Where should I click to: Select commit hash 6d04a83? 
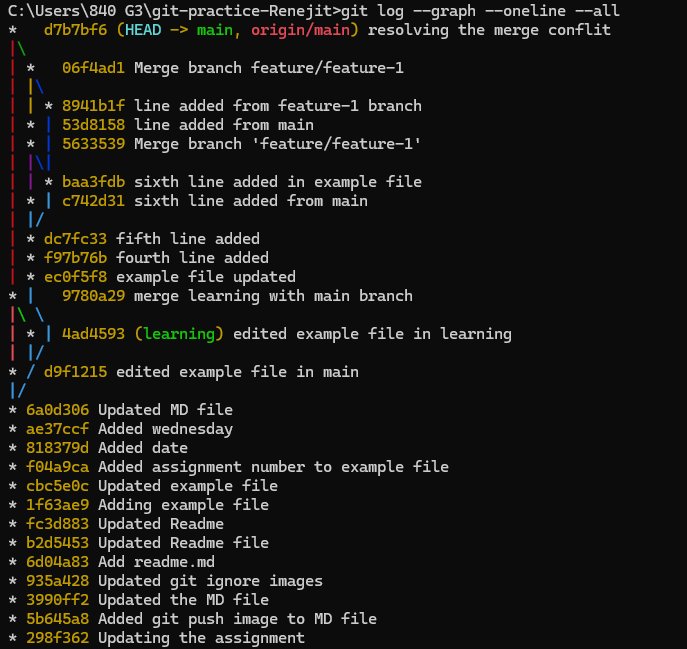[x=57, y=562]
